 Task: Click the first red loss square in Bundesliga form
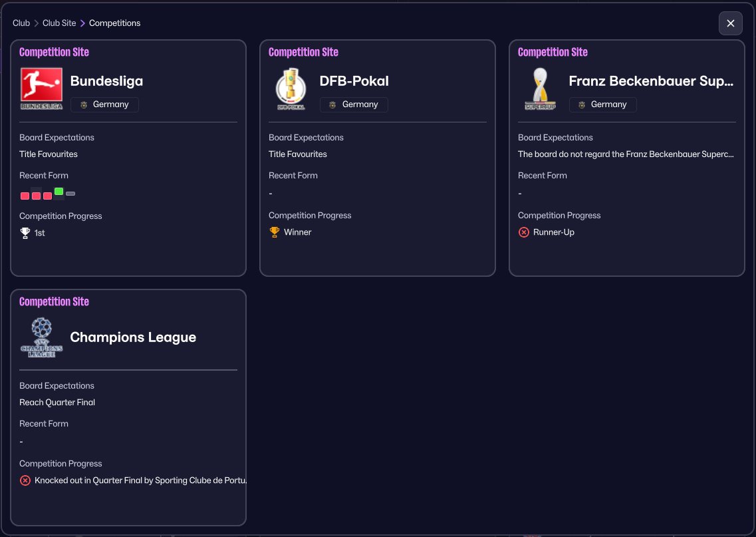(25, 196)
